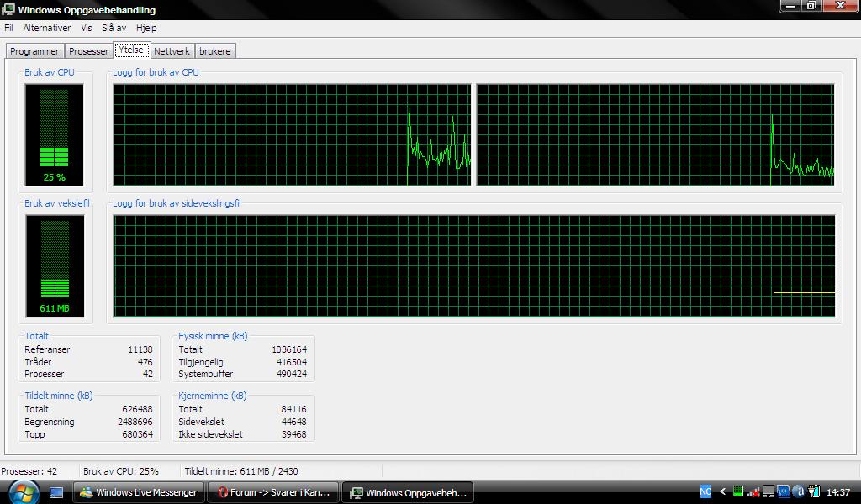Screen dimensions: 861x504
Task: Click the Systembuffer value 490424
Action: (x=292, y=374)
